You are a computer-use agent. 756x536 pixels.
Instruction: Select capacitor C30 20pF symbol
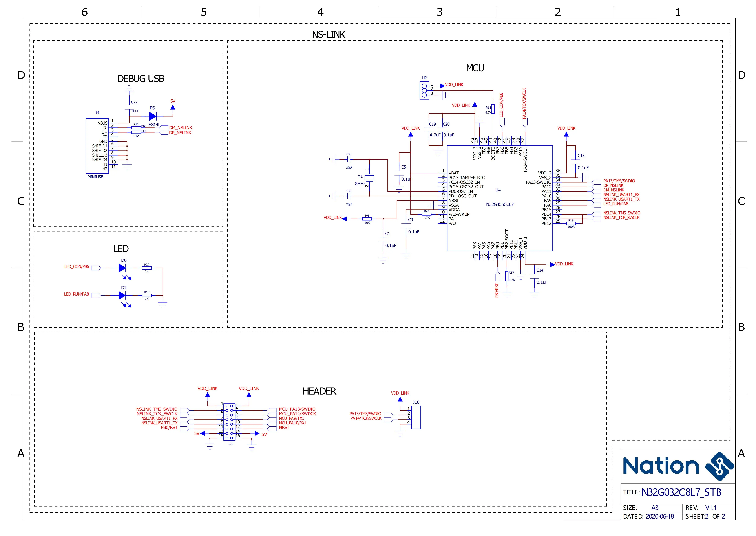point(349,160)
